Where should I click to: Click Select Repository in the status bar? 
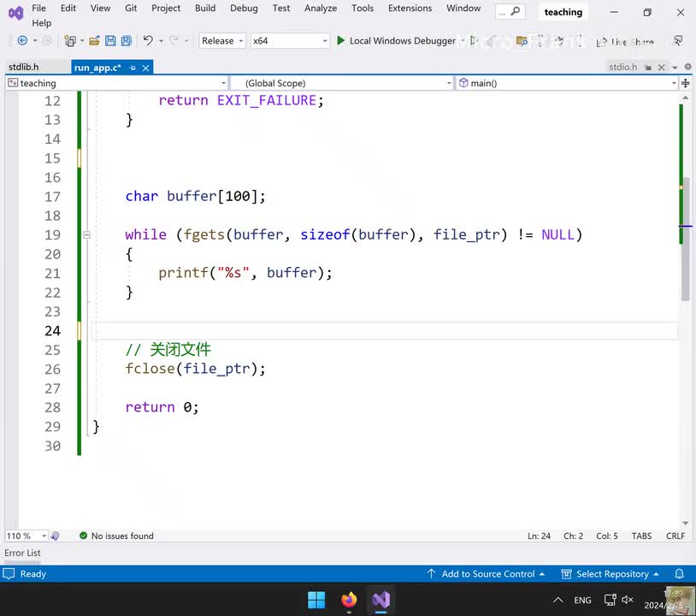(610, 574)
